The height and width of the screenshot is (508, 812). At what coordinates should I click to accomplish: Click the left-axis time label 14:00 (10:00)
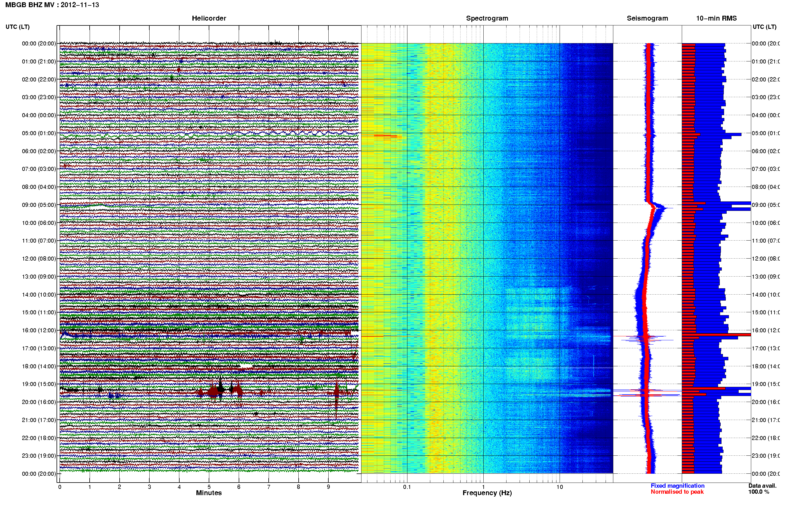point(39,295)
